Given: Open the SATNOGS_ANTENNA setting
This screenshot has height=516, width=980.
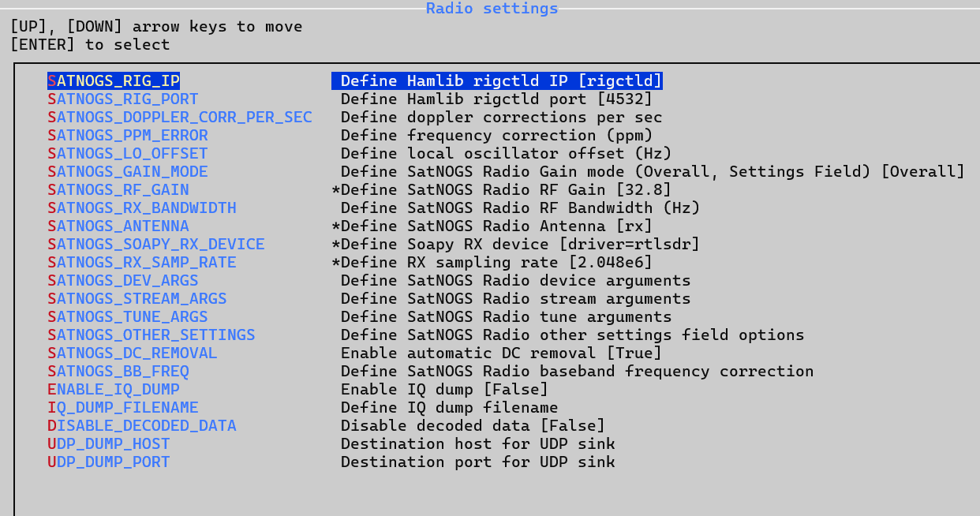Looking at the screenshot, I should point(118,226).
